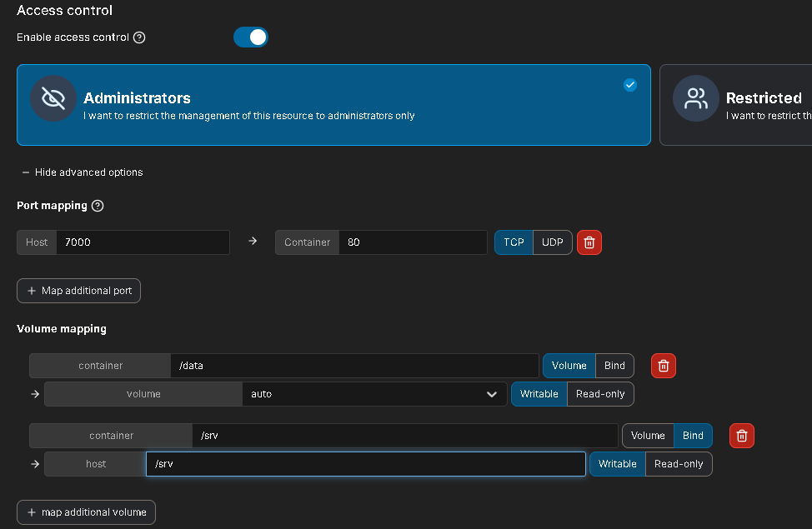Set the /srv bind mount to Read-only
812x529 pixels.
[678, 464]
